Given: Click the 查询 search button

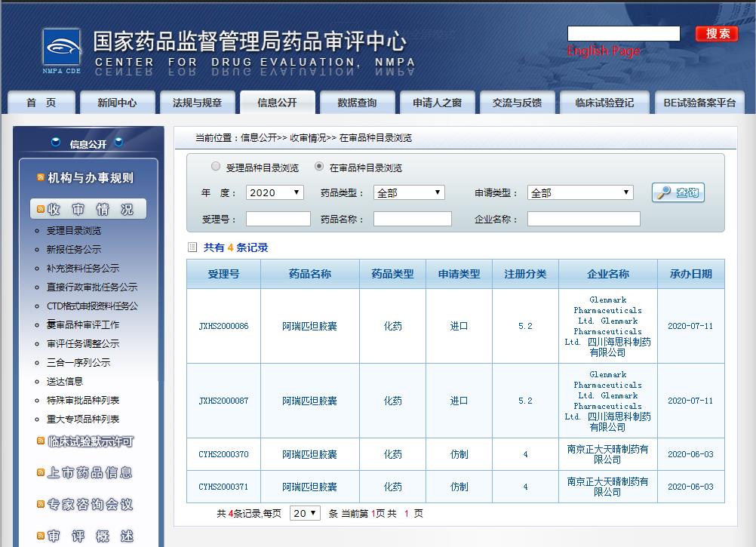Looking at the screenshot, I should pos(678,192).
